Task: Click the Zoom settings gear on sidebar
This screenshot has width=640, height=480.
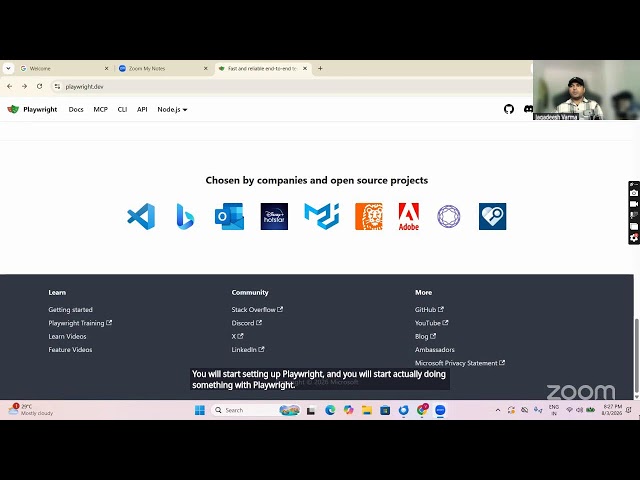Action: 634,238
